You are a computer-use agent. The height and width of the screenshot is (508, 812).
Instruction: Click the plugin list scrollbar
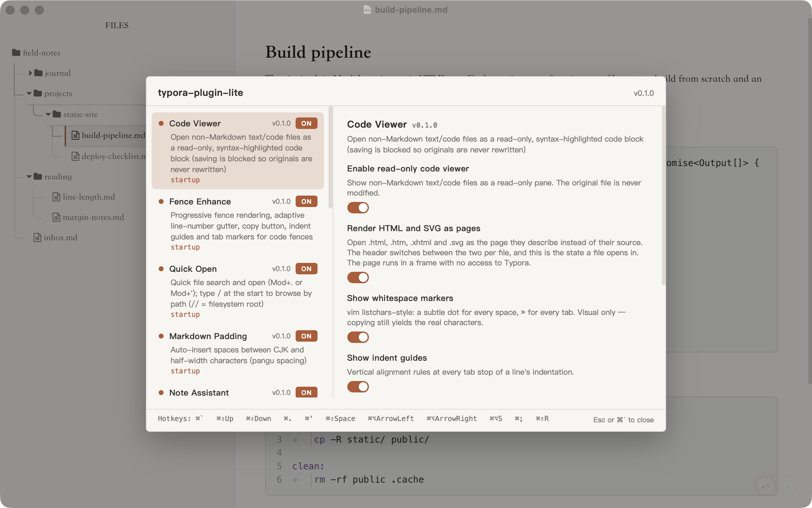331,157
